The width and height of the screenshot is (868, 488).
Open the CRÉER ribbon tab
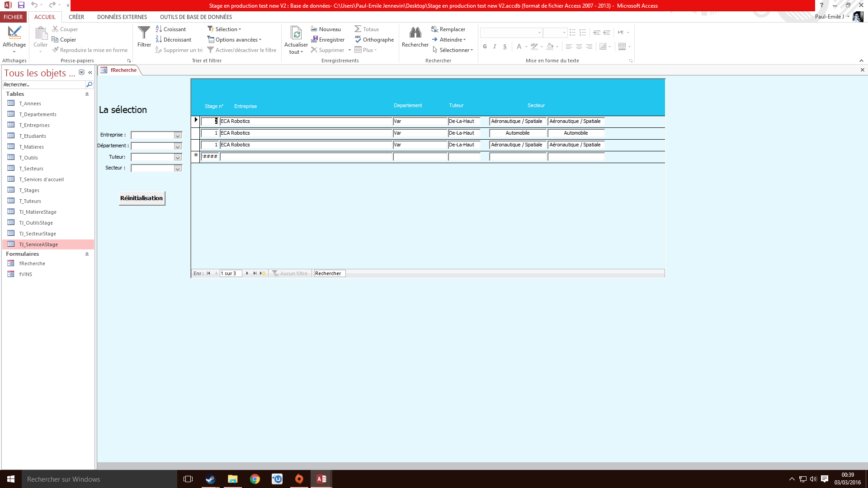75,17
